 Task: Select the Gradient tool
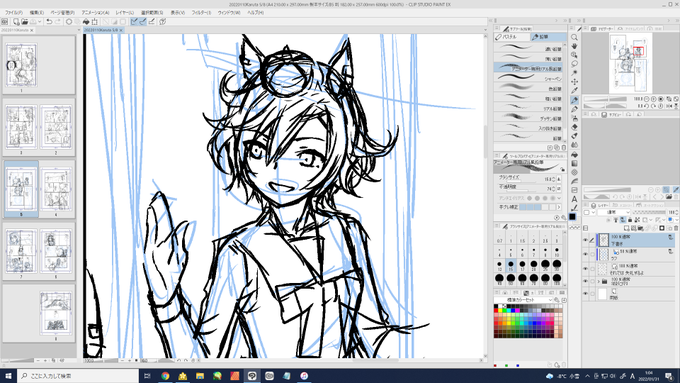click(574, 164)
